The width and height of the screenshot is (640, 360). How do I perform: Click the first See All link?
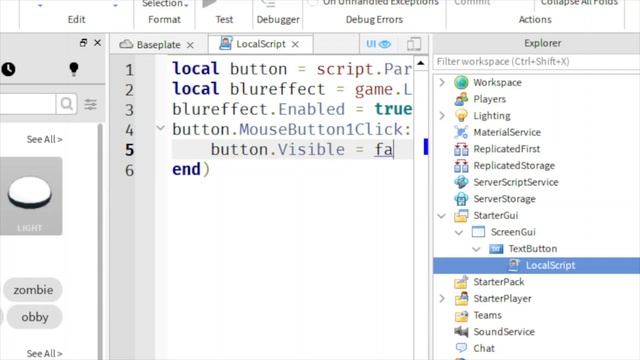pyautogui.click(x=44, y=139)
